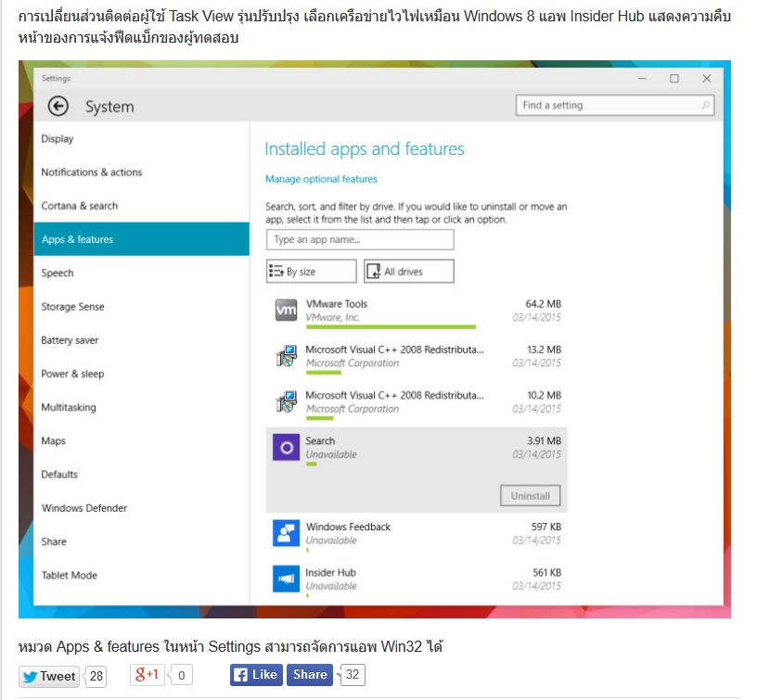
Task: Click the Facebook Like button
Action: [256, 674]
